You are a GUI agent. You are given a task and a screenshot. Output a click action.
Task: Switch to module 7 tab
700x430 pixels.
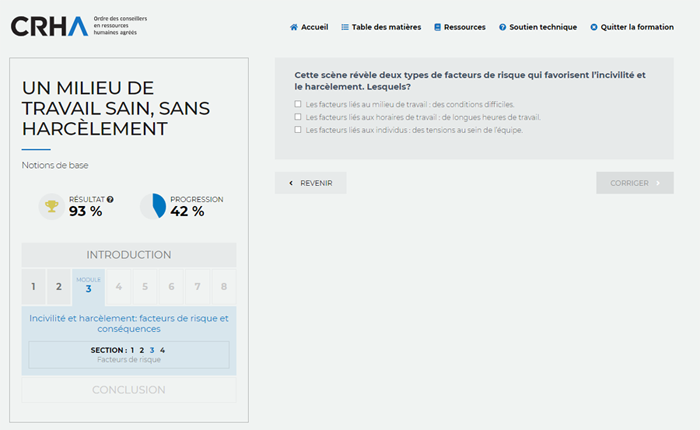197,287
